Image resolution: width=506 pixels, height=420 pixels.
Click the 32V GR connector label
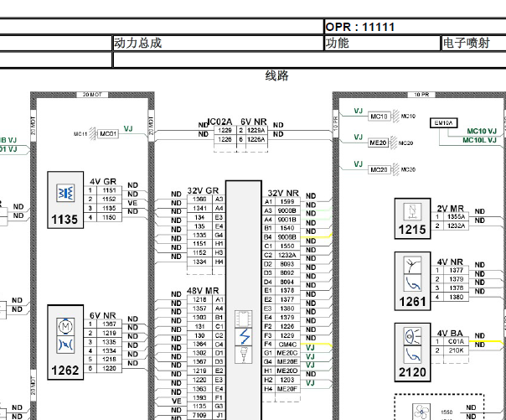tap(203, 191)
